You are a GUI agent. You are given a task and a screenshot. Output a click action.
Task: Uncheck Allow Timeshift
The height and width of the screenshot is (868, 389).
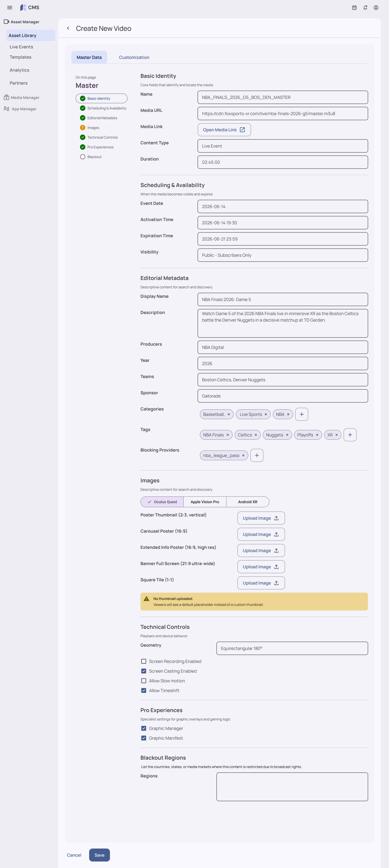[143, 690]
